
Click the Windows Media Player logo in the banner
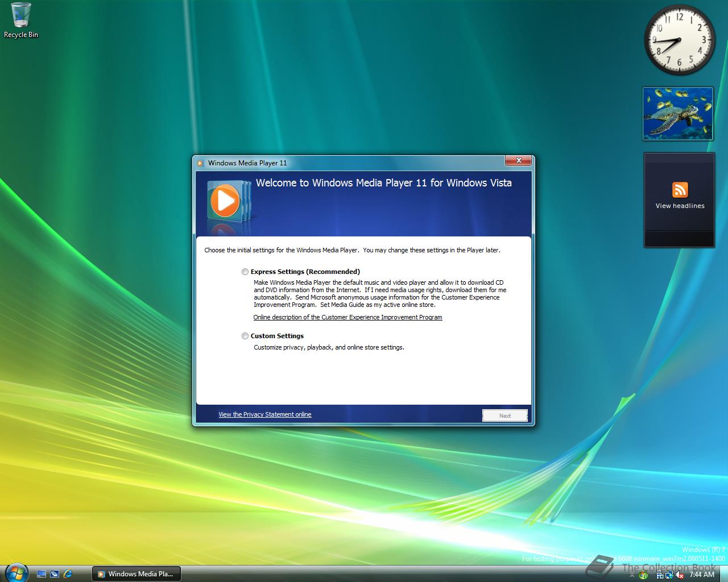pyautogui.click(x=227, y=201)
